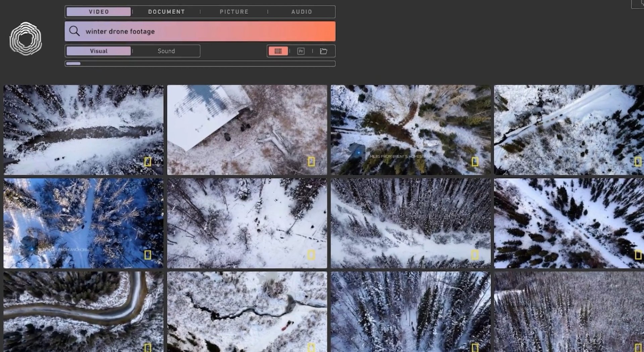Click the Premiere Pro export icon
This screenshot has height=352, width=644.
301,51
